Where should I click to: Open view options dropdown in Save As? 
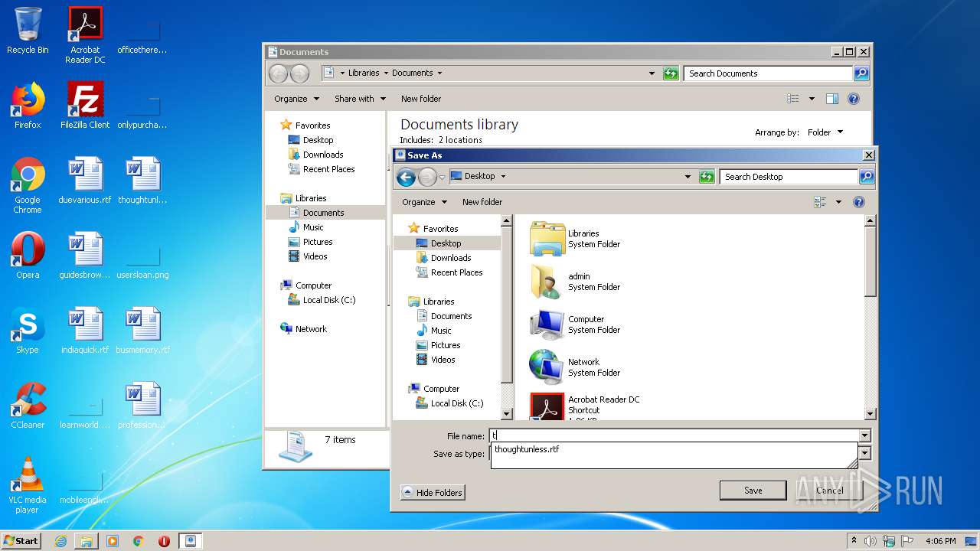[x=838, y=202]
